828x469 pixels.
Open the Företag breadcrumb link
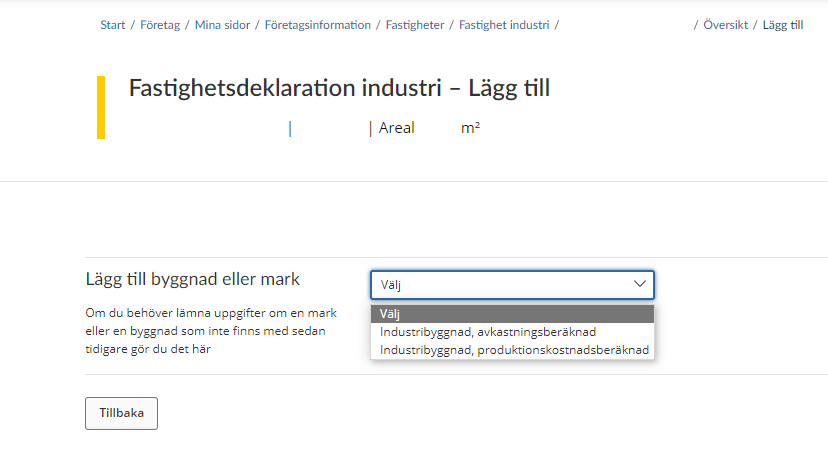(x=160, y=25)
